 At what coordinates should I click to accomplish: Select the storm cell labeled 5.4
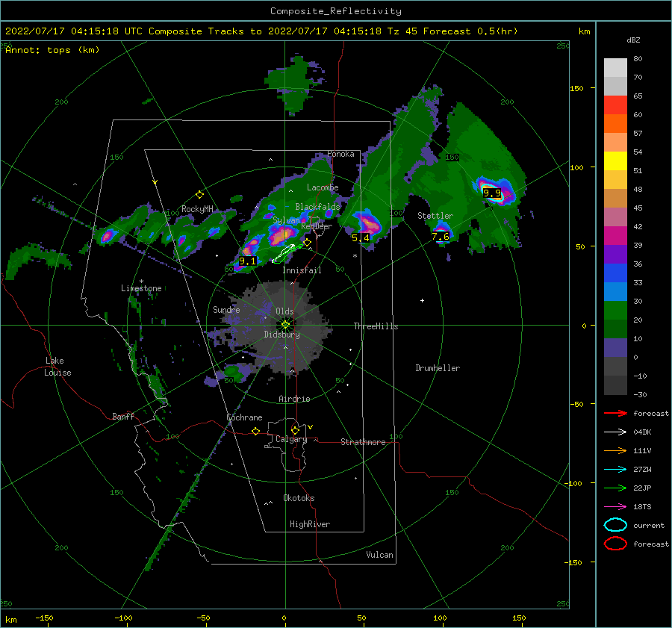coord(360,237)
